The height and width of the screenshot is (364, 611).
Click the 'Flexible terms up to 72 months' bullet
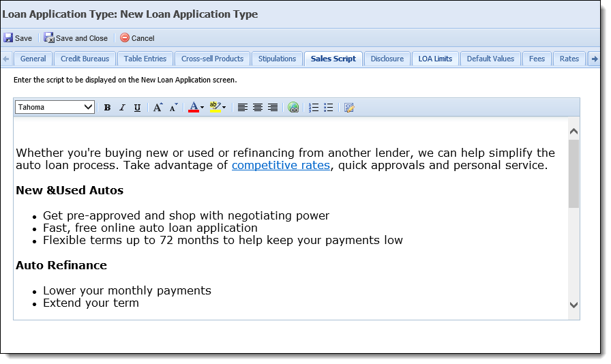coord(223,240)
